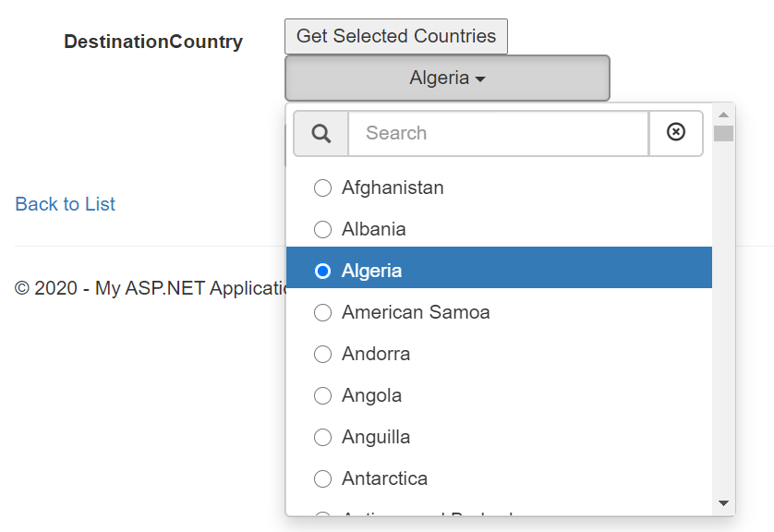Open the Algeria country selector dropdown
The width and height of the screenshot is (774, 532).
pyautogui.click(x=446, y=78)
